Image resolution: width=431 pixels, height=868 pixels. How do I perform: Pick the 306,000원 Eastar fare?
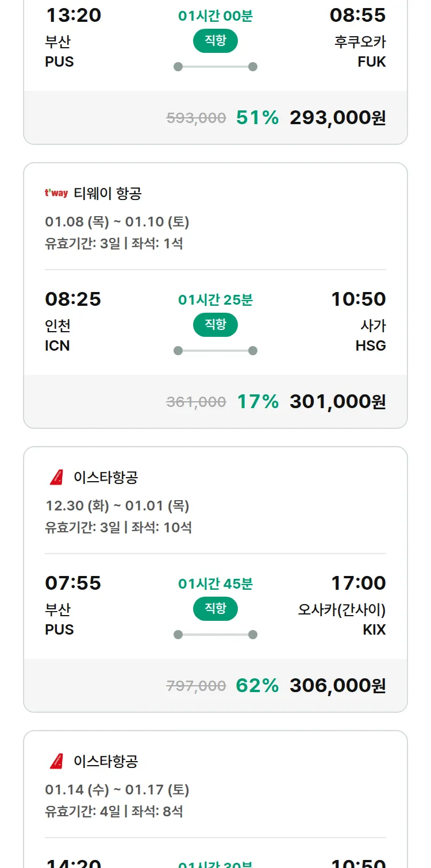337,685
